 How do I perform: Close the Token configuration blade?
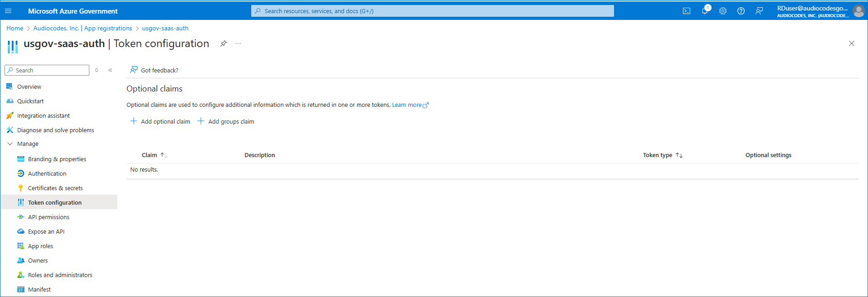coord(852,43)
